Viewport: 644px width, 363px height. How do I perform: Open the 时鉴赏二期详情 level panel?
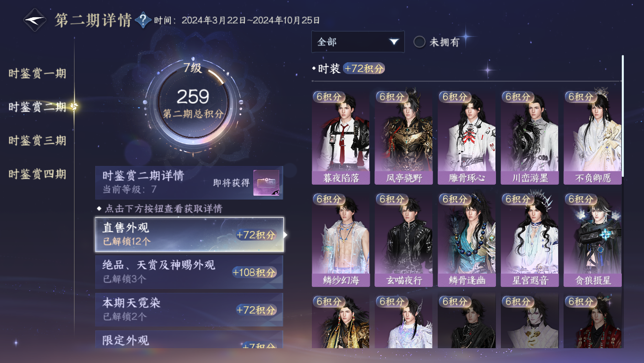[189, 183]
